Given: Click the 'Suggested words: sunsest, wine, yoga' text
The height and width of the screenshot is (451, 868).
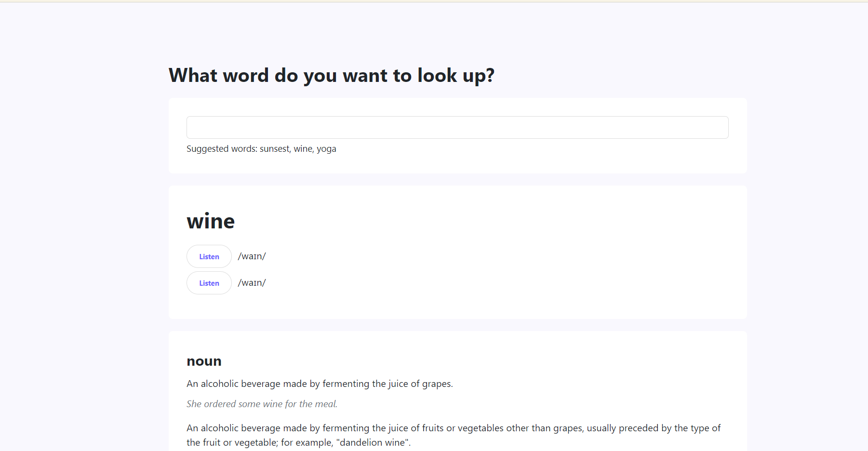Looking at the screenshot, I should coord(261,149).
